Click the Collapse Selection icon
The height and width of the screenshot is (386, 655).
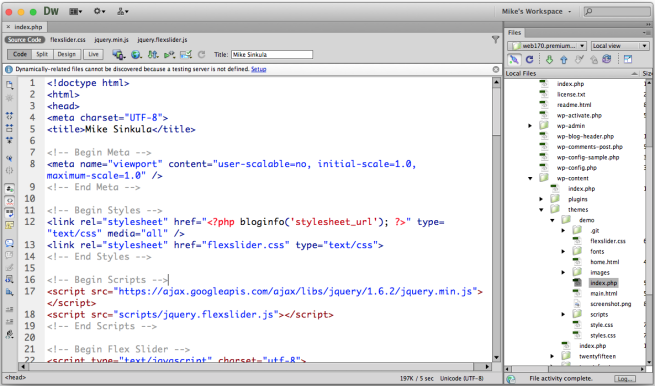[x=9, y=128]
